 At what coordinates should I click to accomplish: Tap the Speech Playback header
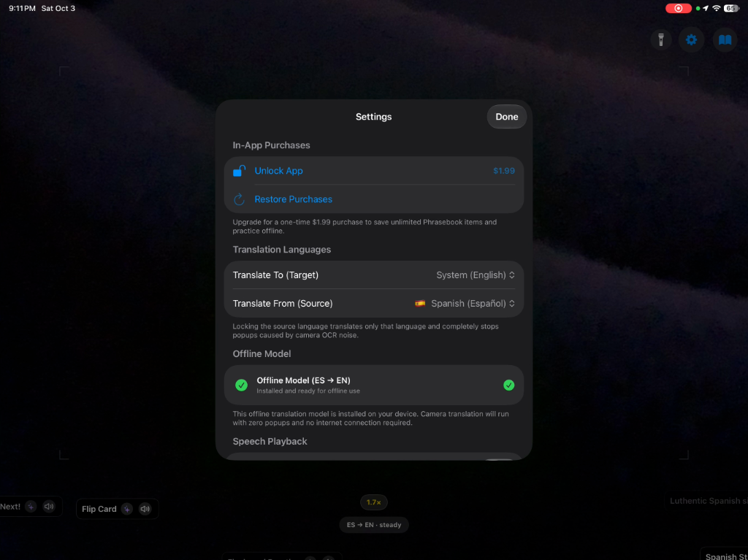(x=270, y=442)
